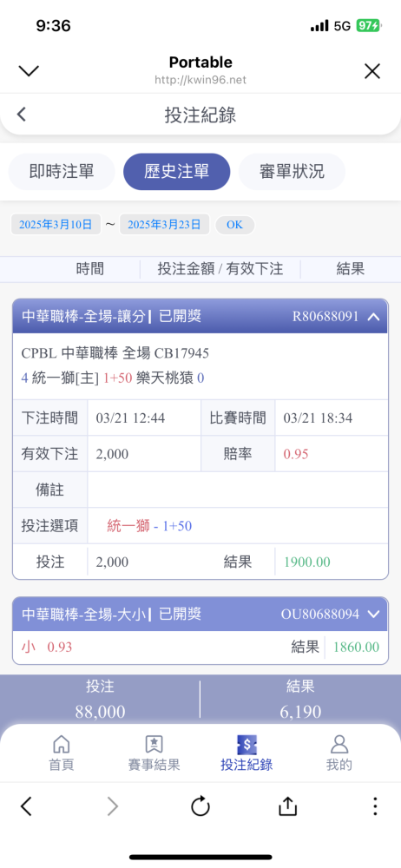Collapse bet record R80688091
Viewport: 401px width, 868px height.
click(373, 317)
